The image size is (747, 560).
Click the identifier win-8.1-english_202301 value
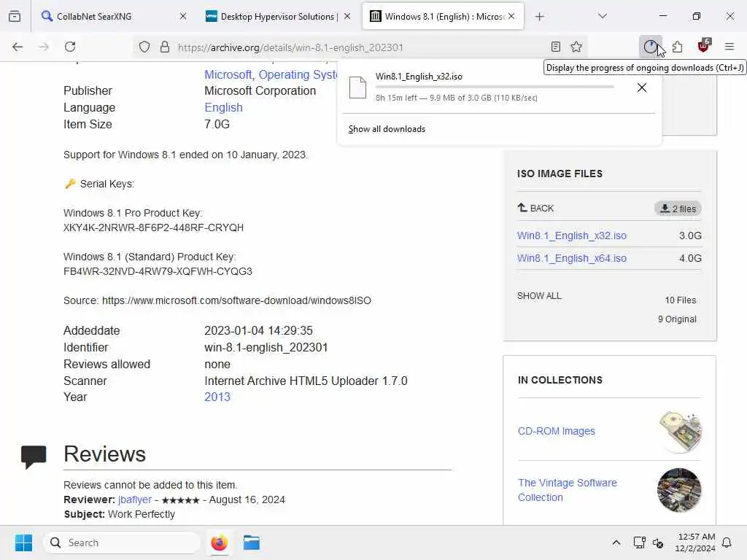[x=266, y=348]
